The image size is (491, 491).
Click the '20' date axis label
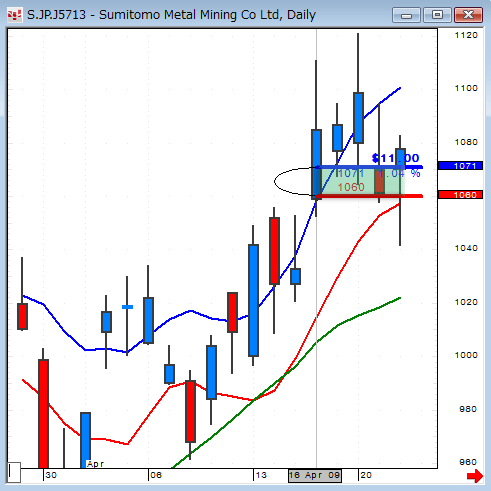coord(366,475)
